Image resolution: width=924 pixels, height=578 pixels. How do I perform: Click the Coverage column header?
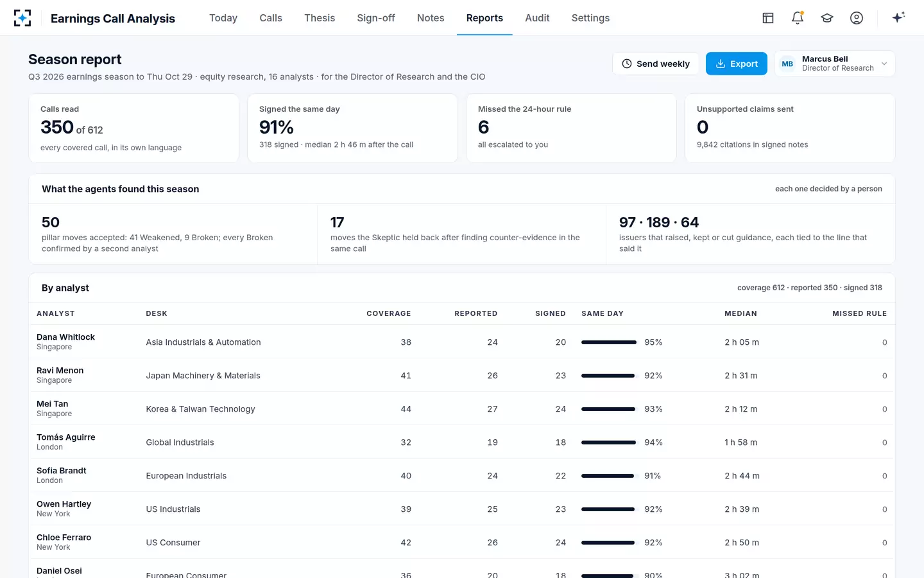tap(389, 313)
